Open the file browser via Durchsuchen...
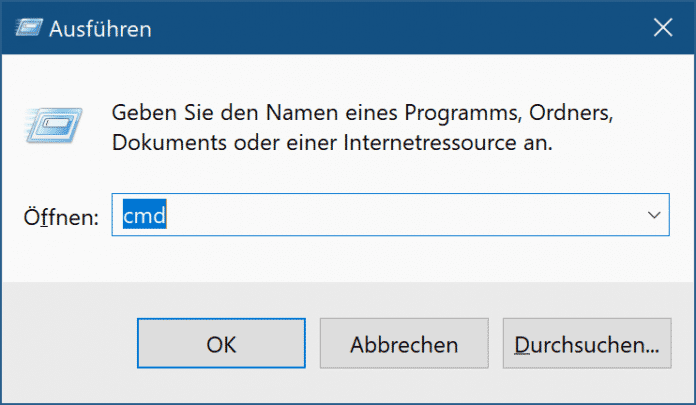The height and width of the screenshot is (405, 696). [586, 344]
